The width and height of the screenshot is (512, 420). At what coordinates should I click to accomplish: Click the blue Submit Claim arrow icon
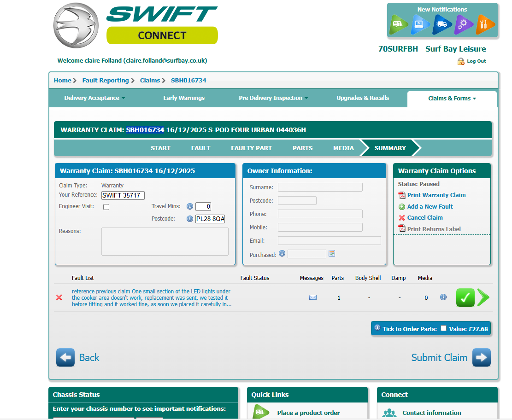[481, 357]
